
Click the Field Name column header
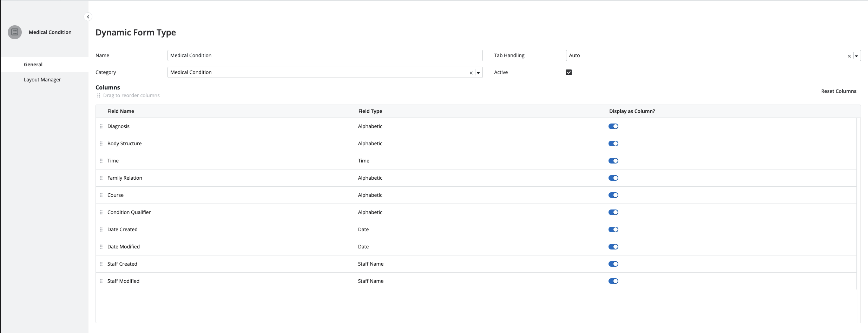(x=121, y=111)
